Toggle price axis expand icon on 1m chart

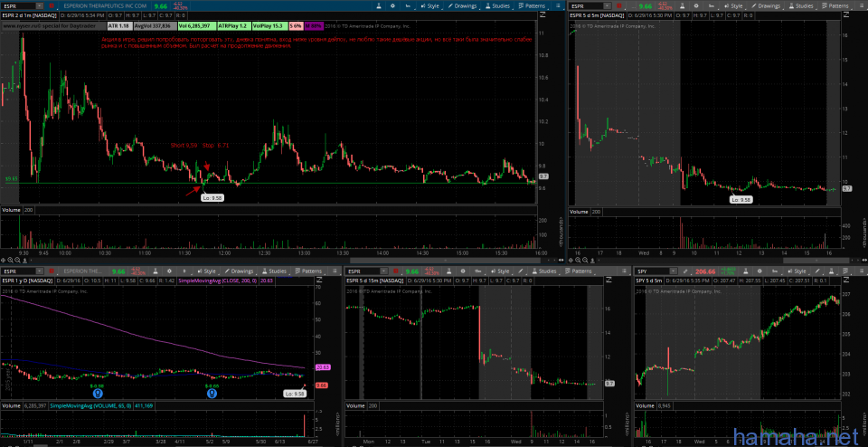coord(542,14)
